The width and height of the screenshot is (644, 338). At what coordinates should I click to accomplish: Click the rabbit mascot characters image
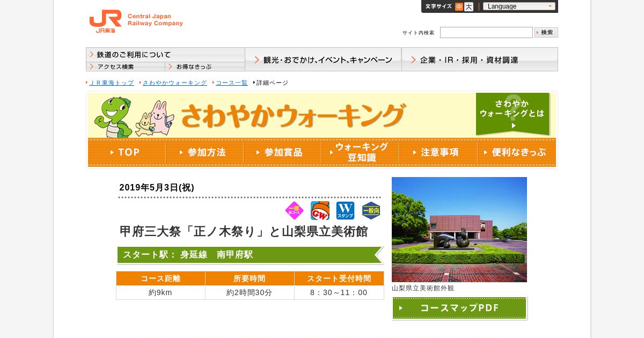point(155,119)
